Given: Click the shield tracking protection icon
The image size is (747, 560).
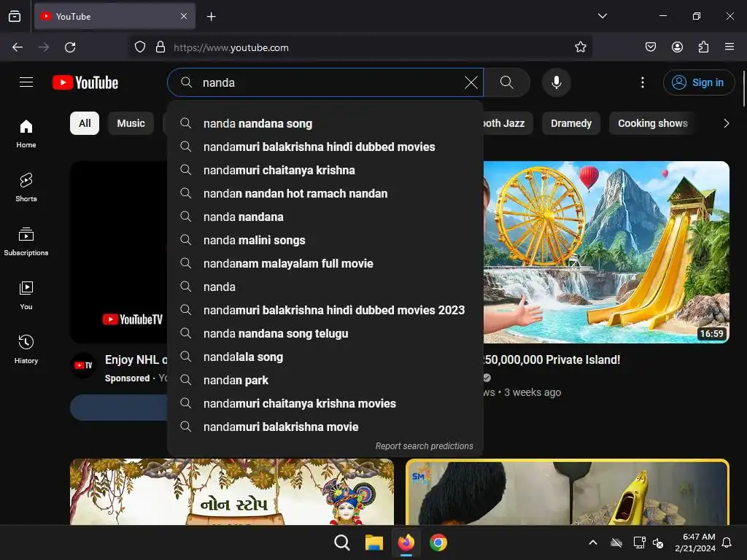Looking at the screenshot, I should 139,47.
